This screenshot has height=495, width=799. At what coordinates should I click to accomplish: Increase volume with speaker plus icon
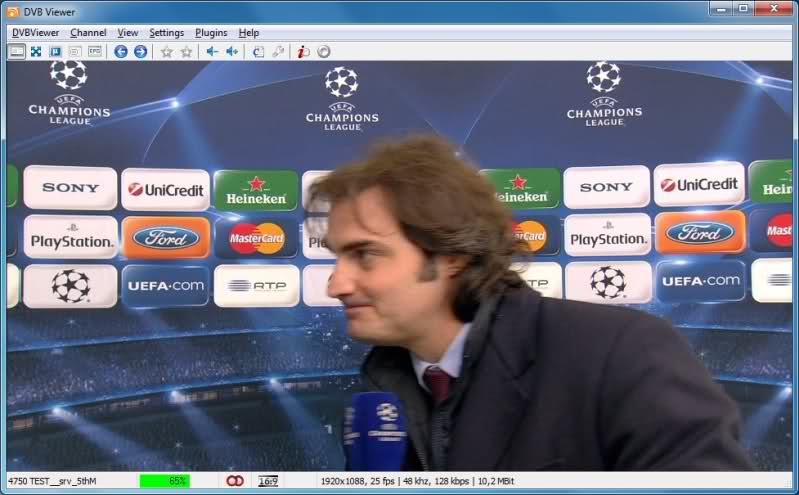[x=232, y=51]
